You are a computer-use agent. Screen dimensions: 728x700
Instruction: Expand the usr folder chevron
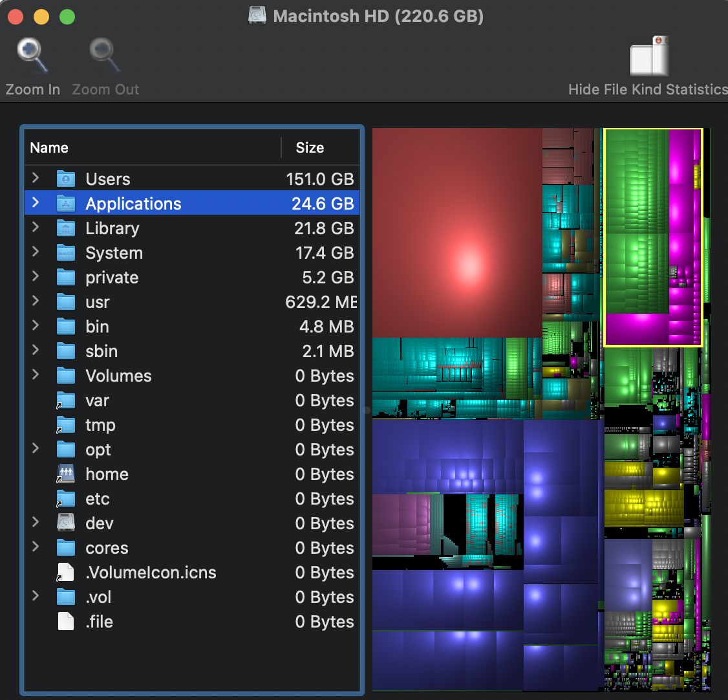point(36,301)
